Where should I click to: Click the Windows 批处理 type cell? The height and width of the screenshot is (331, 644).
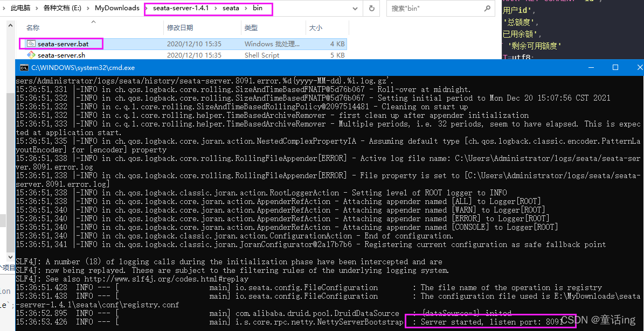coord(272,44)
